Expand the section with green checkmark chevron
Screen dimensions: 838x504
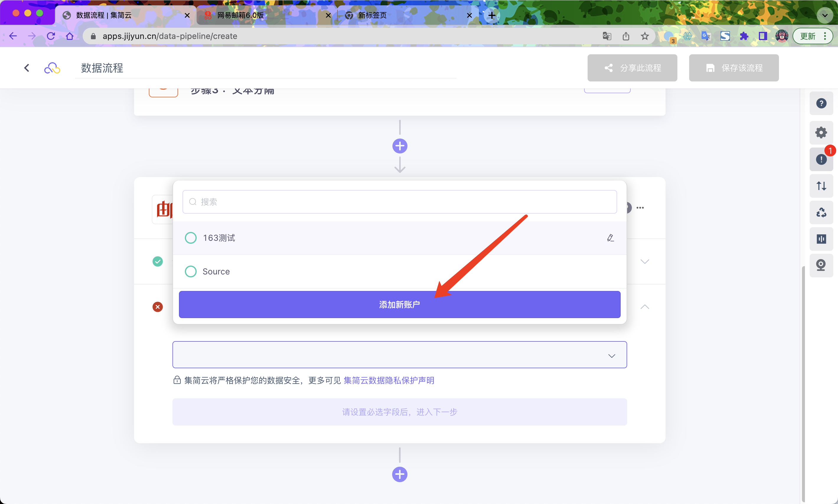(645, 261)
